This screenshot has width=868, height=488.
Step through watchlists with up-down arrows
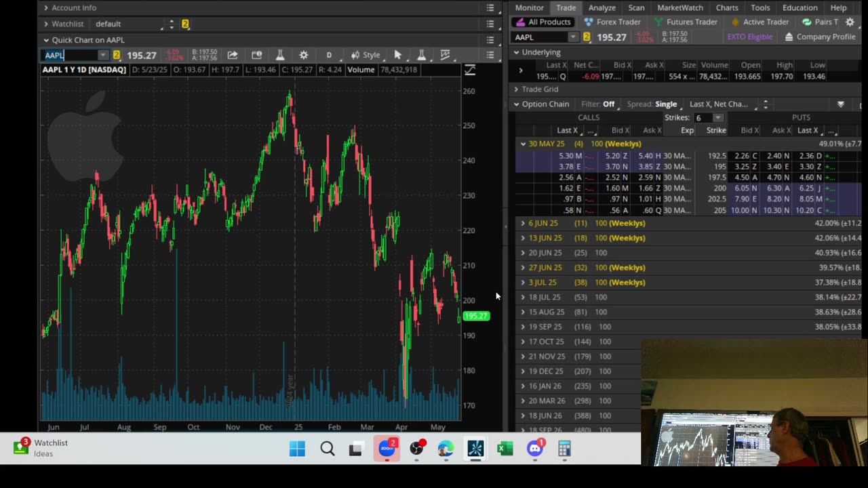click(x=171, y=24)
